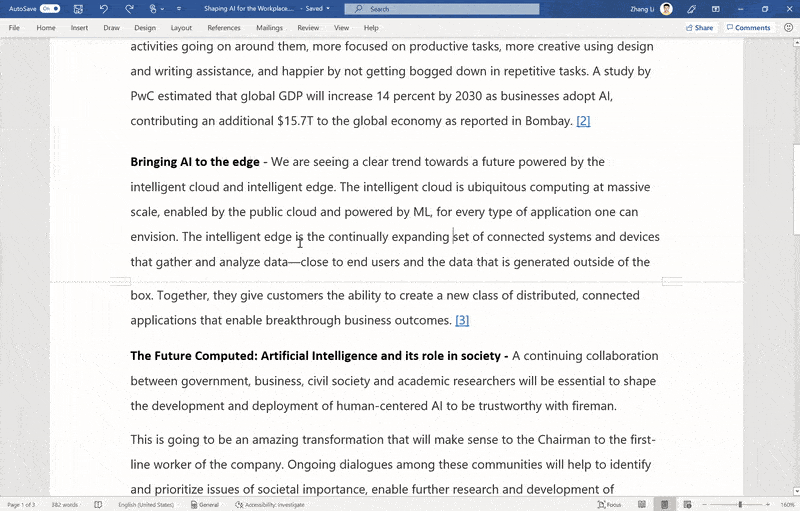
Task: Undo the last action
Action: 104,9
